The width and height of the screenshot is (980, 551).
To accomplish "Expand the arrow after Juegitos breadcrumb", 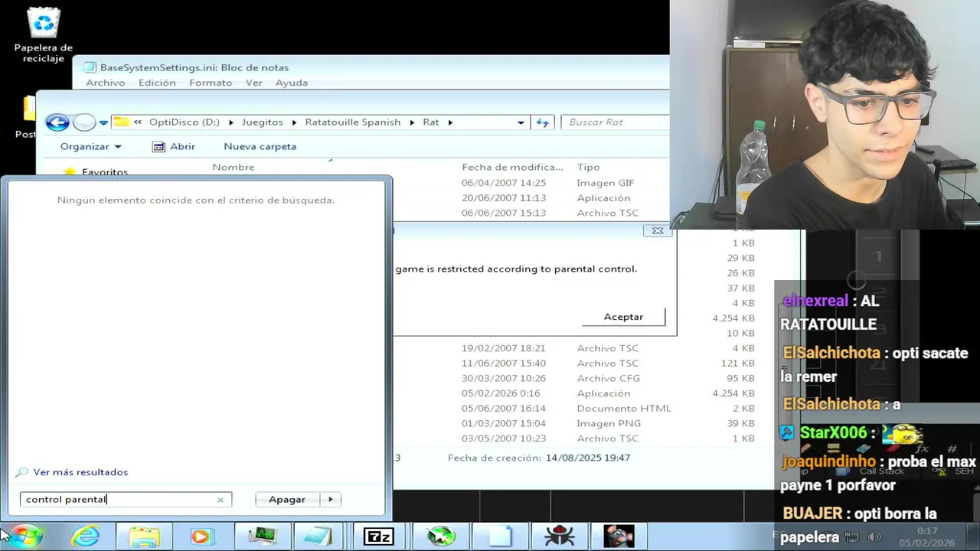I will 295,122.
